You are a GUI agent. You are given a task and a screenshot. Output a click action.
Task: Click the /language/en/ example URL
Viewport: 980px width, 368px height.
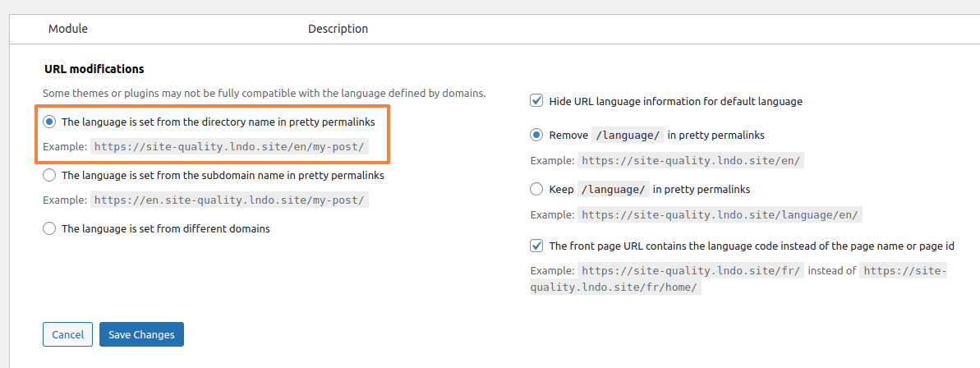(720, 214)
